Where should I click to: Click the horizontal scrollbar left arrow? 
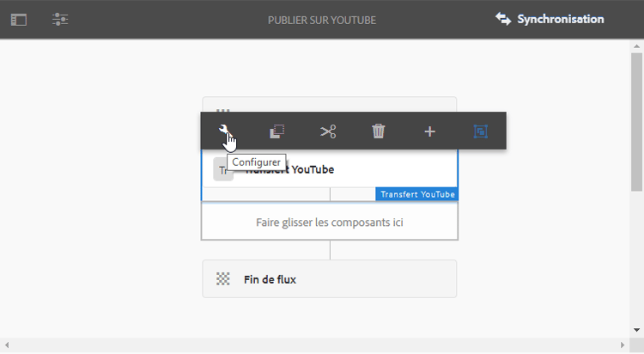pos(7,345)
